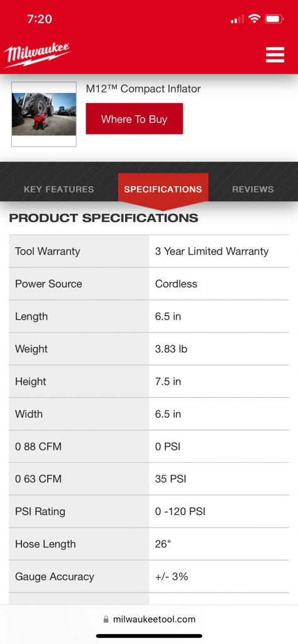298x644 pixels.
Task: Click the Where To Buy button
Action: pos(134,119)
